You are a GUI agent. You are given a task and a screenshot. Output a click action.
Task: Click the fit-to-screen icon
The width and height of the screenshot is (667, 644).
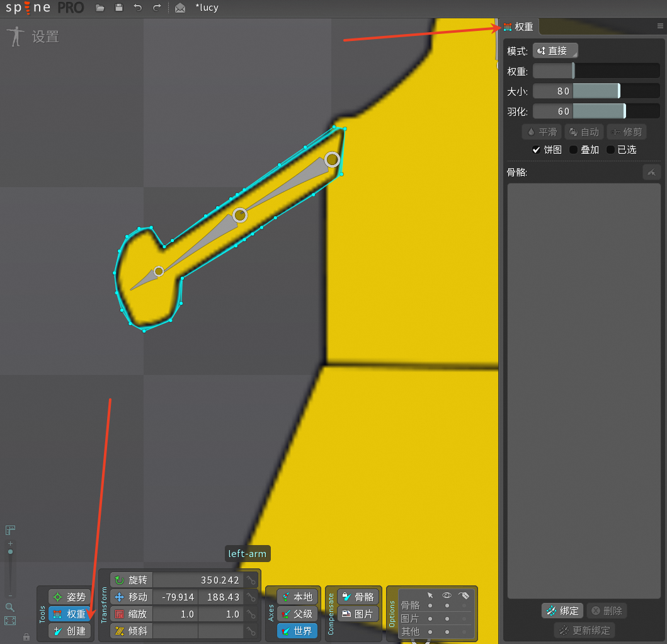click(x=10, y=621)
